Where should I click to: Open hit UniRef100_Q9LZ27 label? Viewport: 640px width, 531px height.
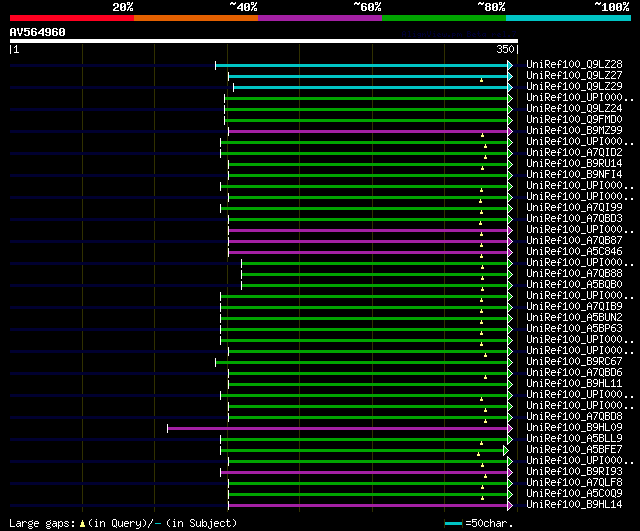[574, 75]
